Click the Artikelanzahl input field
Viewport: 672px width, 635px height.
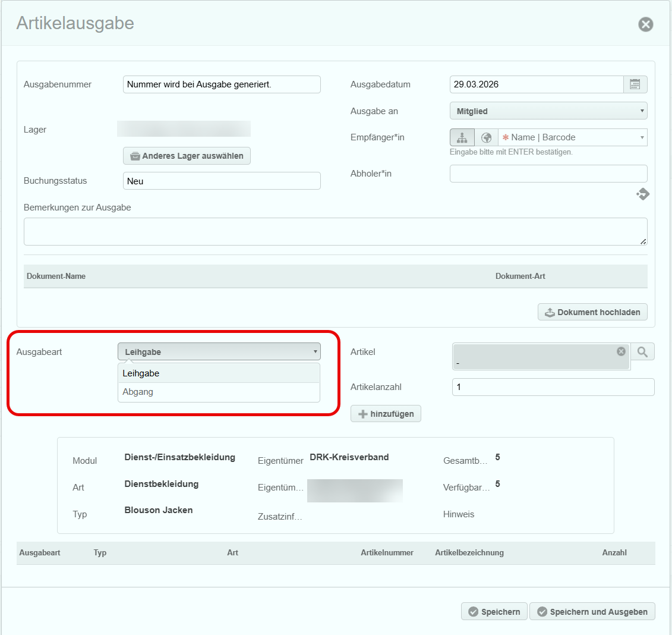(553, 387)
